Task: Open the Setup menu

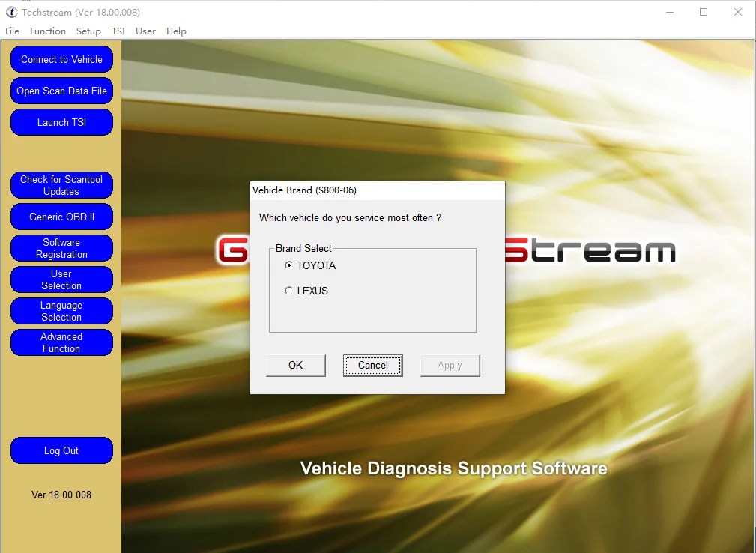Action: [88, 31]
